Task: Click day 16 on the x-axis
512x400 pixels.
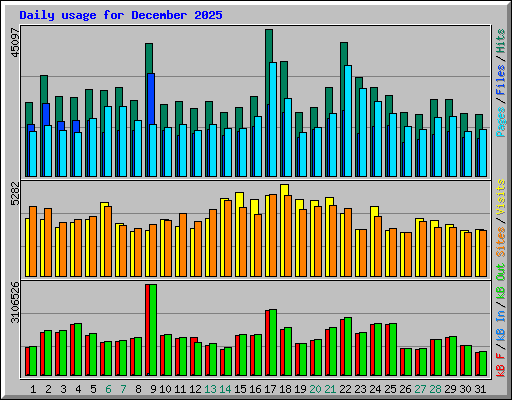Action: 255,389
